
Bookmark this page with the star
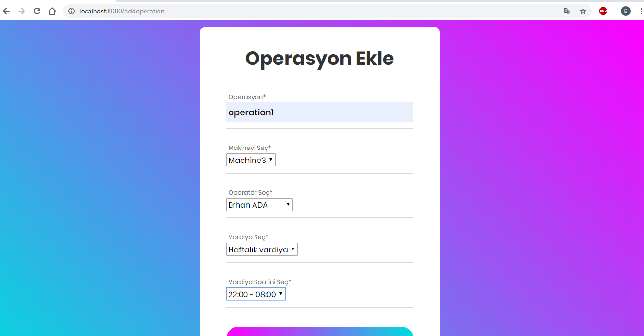pos(583,11)
